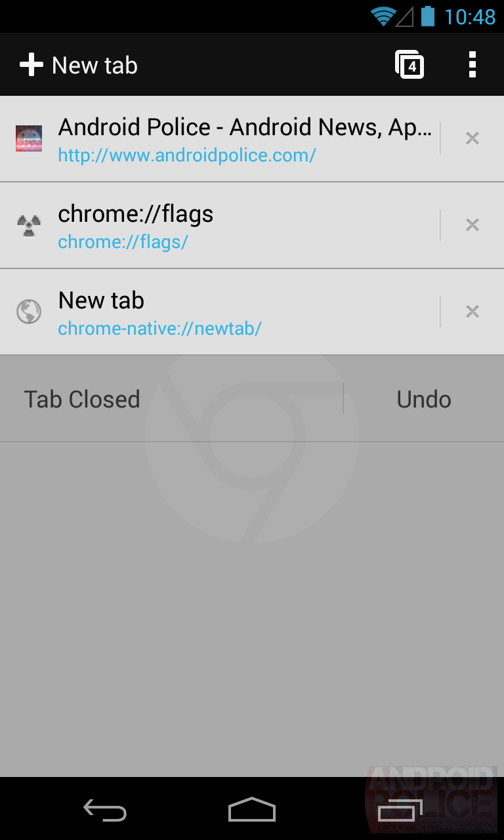Tap the Android home button
Viewport: 504px width, 840px height.
[252, 809]
